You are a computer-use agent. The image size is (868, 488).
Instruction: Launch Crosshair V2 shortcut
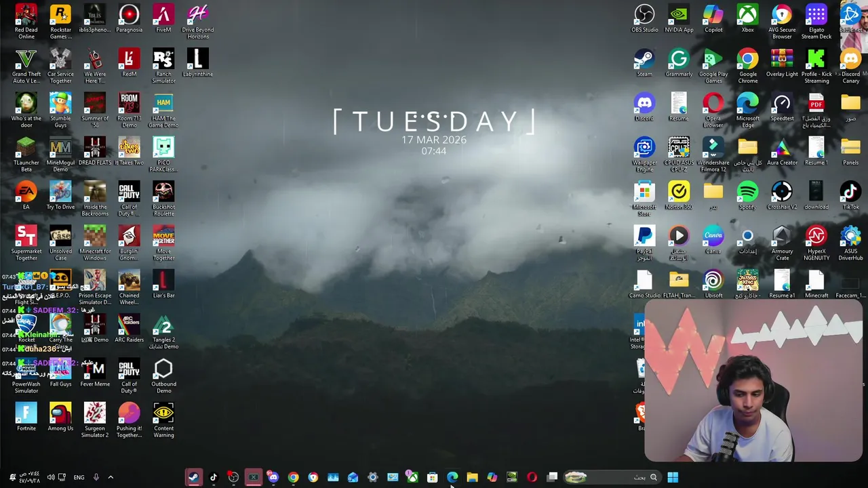[x=782, y=196]
